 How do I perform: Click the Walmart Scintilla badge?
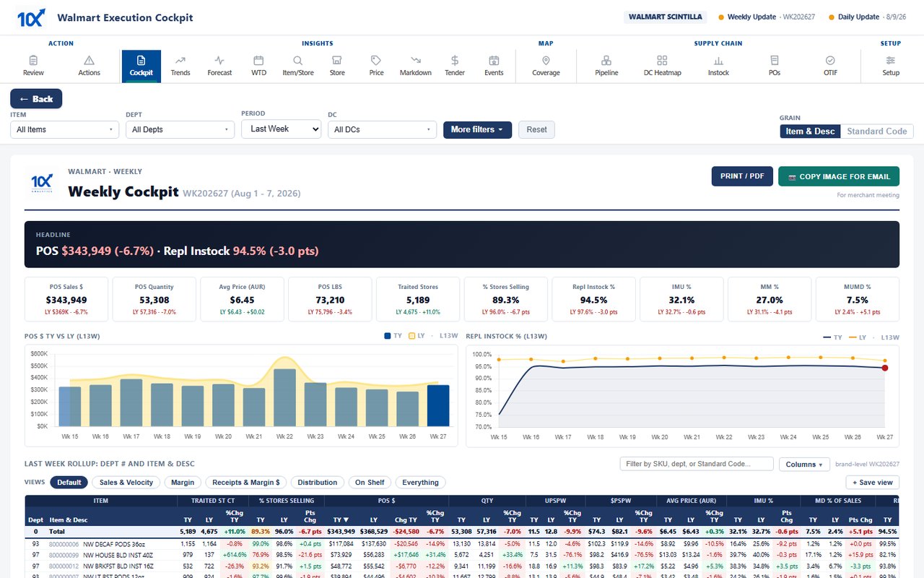coord(665,17)
